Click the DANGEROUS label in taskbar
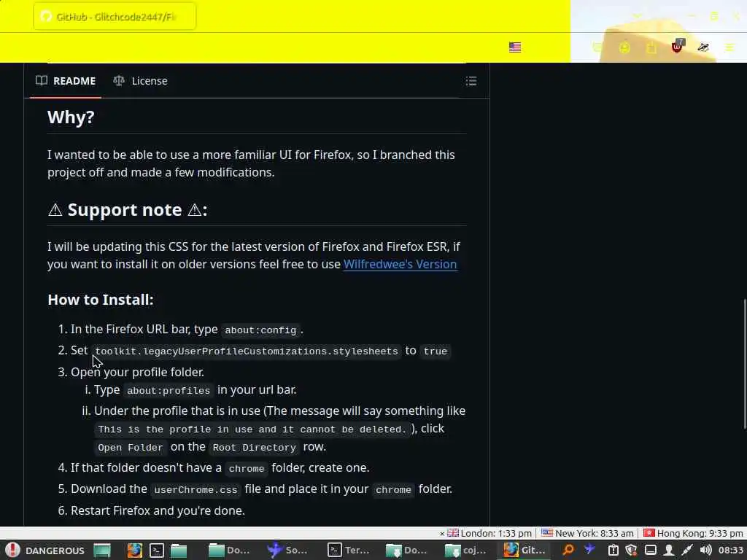The height and width of the screenshot is (560, 747). [55, 551]
